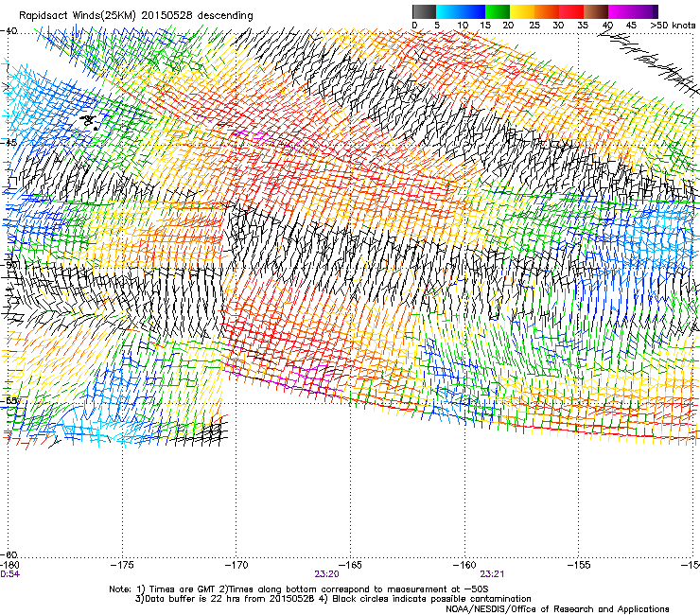
Task: Click the green 15-20 knots legend swatch
Action: pos(498,11)
